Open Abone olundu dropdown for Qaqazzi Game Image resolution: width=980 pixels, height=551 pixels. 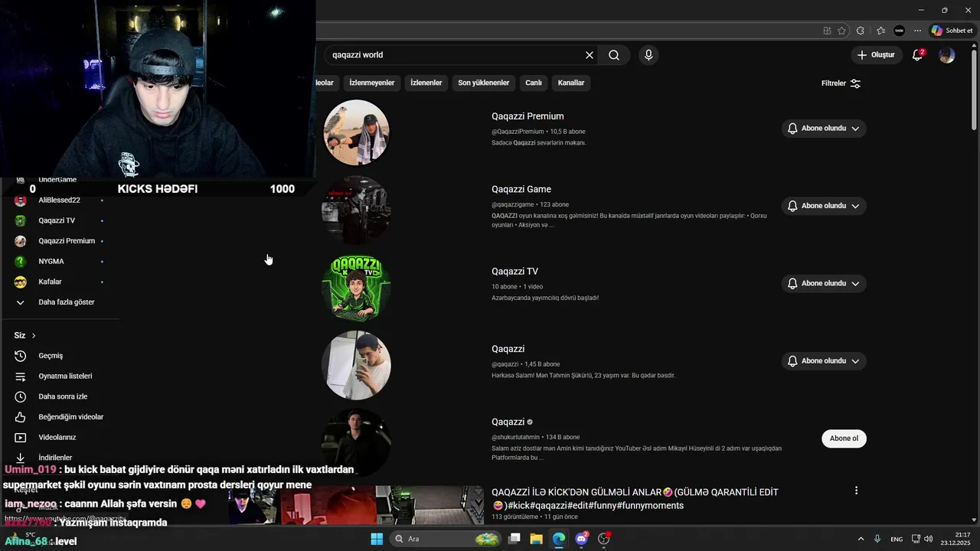click(x=824, y=206)
